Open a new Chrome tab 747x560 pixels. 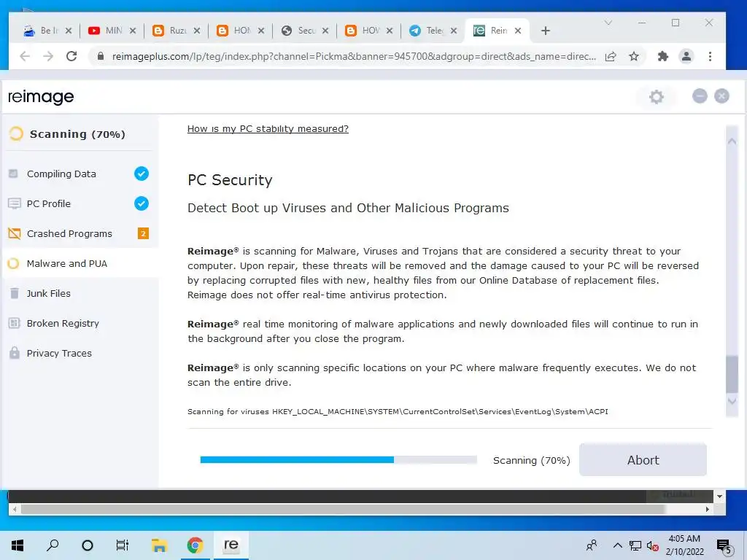(546, 31)
